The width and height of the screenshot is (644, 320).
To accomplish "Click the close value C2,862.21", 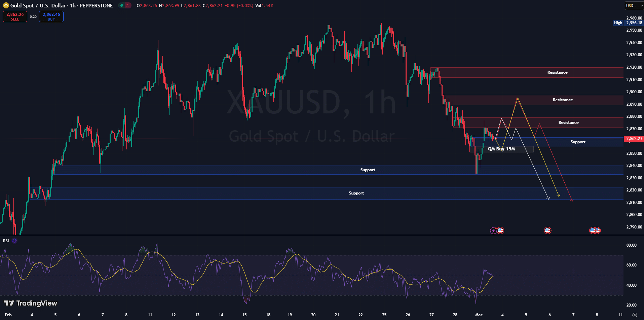I will tap(213, 6).
